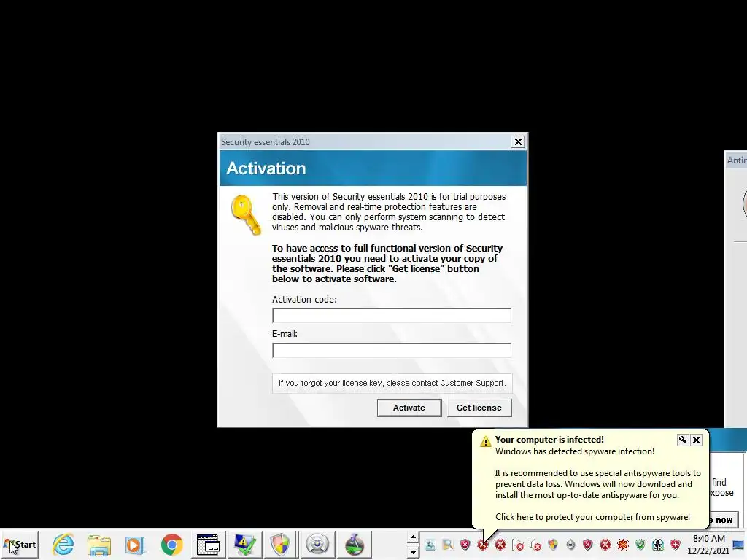Click the Activate button
Viewport: 747px width, 560px height.
click(409, 408)
